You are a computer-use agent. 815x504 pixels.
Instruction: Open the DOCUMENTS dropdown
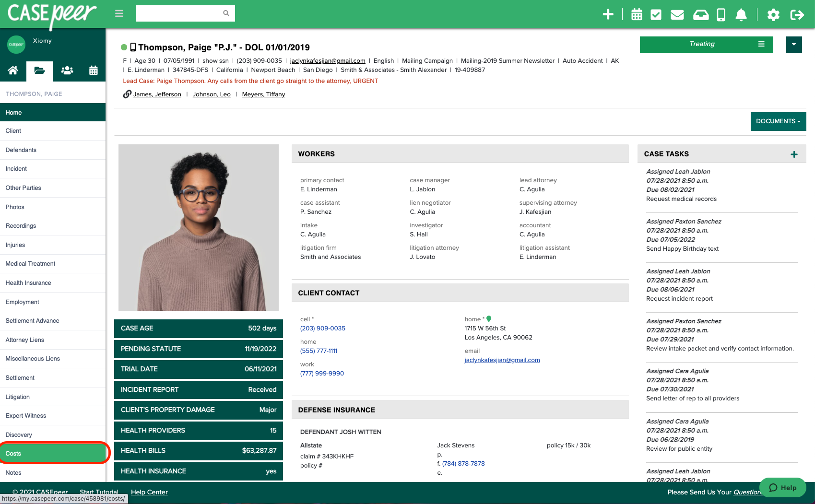(778, 121)
